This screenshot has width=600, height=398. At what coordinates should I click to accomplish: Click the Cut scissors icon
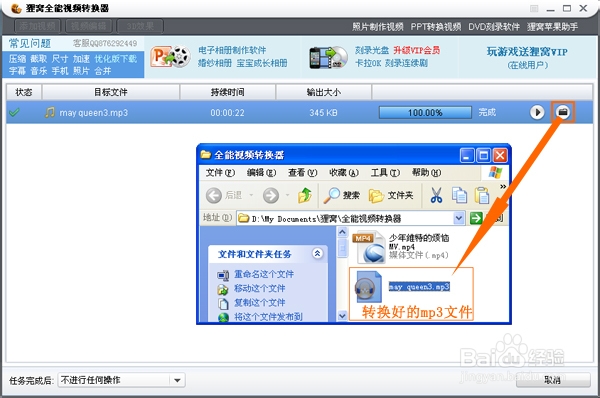(436, 195)
